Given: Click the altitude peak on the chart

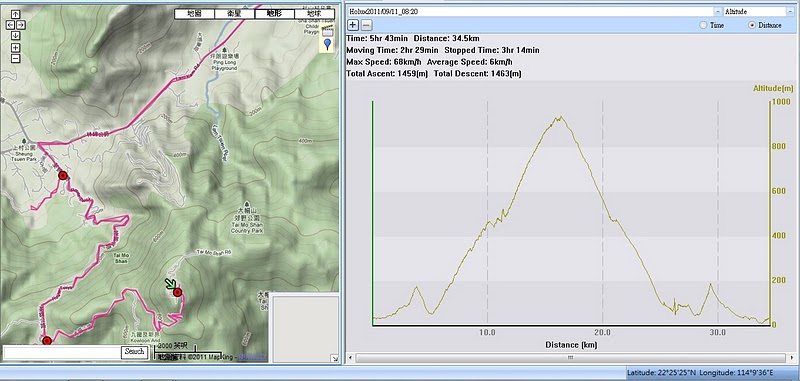Looking at the screenshot, I should (x=561, y=117).
